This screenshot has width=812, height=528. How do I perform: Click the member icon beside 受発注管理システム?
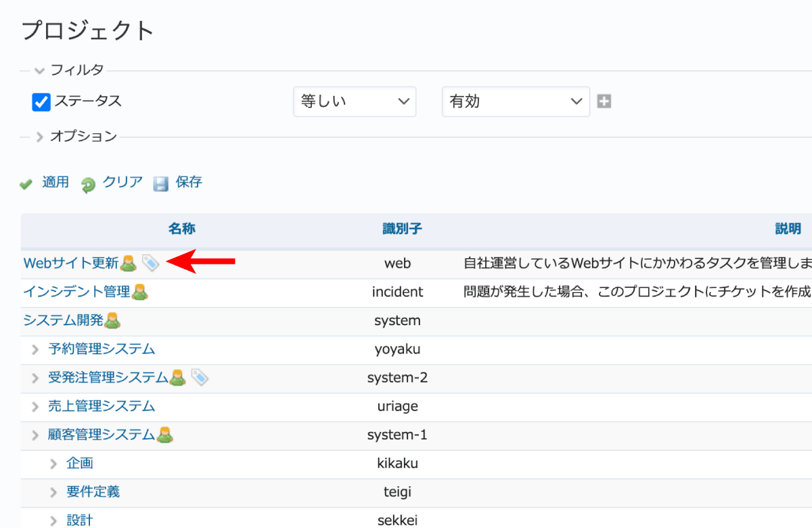coord(177,377)
